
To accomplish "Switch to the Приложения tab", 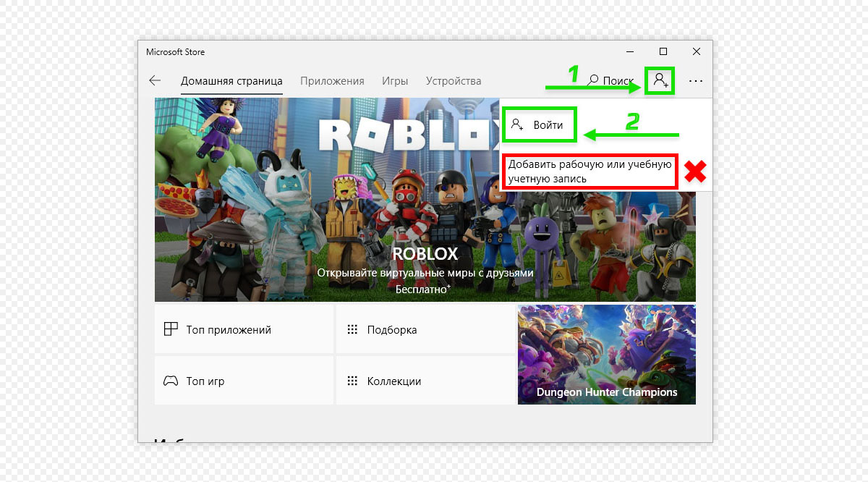I will coord(332,81).
